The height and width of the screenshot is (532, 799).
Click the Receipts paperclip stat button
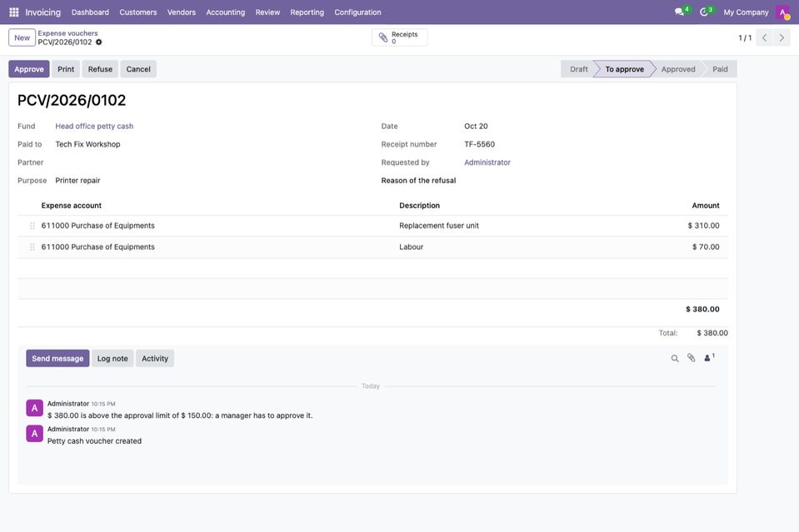400,37
